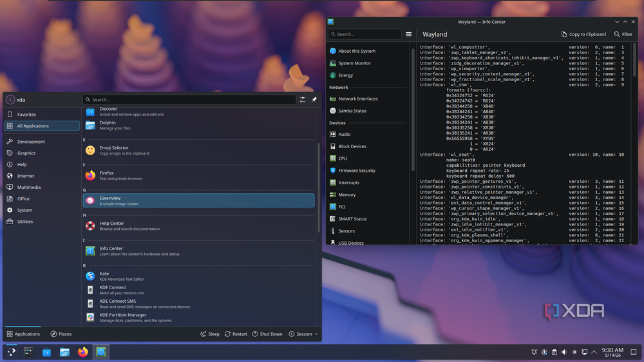Launch KDE Partition Manager entry
The width and height of the screenshot is (644, 362).
click(x=198, y=317)
